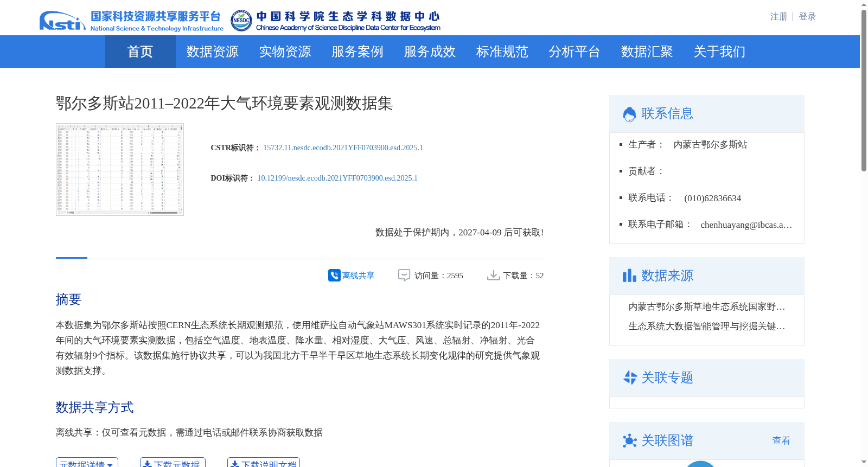Click the protection period notice 2027-04-09
The width and height of the screenshot is (868, 467).
pyautogui.click(x=459, y=232)
